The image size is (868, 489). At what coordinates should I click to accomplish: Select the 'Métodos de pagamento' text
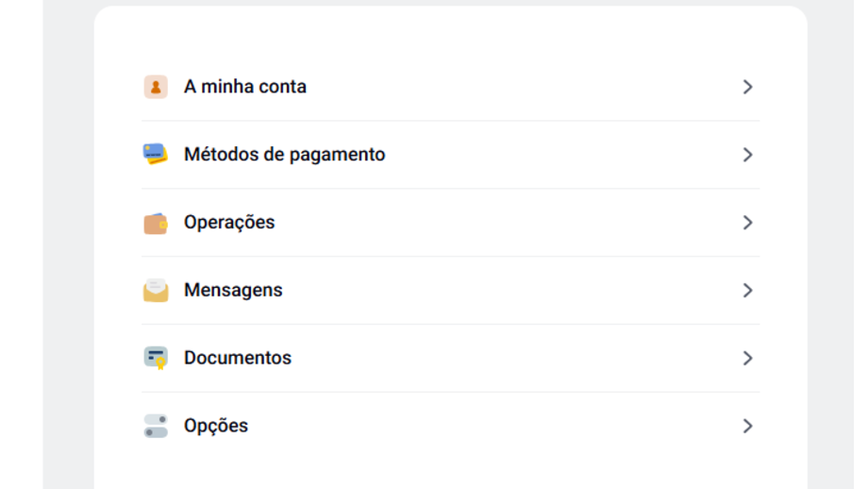coord(284,155)
